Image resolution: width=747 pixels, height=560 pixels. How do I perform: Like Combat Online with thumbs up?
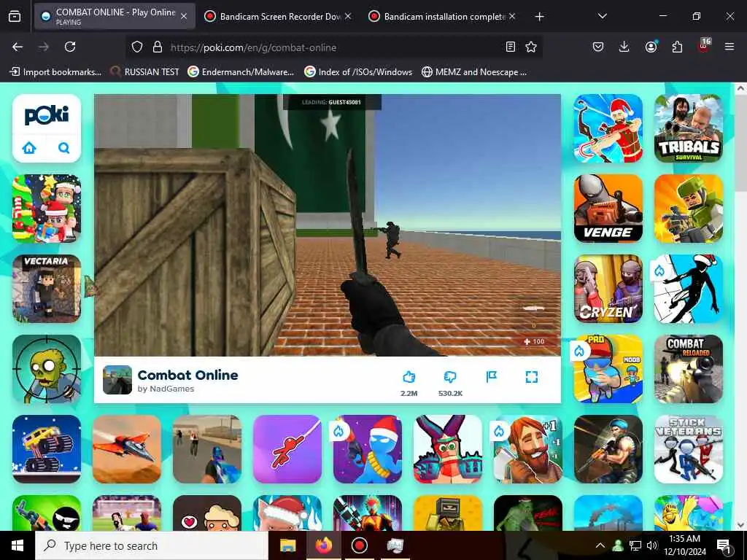click(x=409, y=377)
